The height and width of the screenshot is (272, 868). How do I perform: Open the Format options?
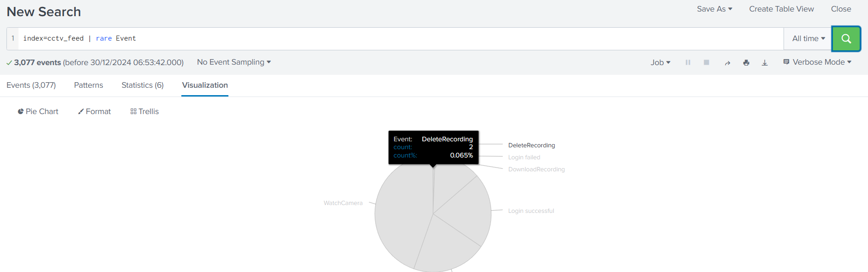pos(94,111)
